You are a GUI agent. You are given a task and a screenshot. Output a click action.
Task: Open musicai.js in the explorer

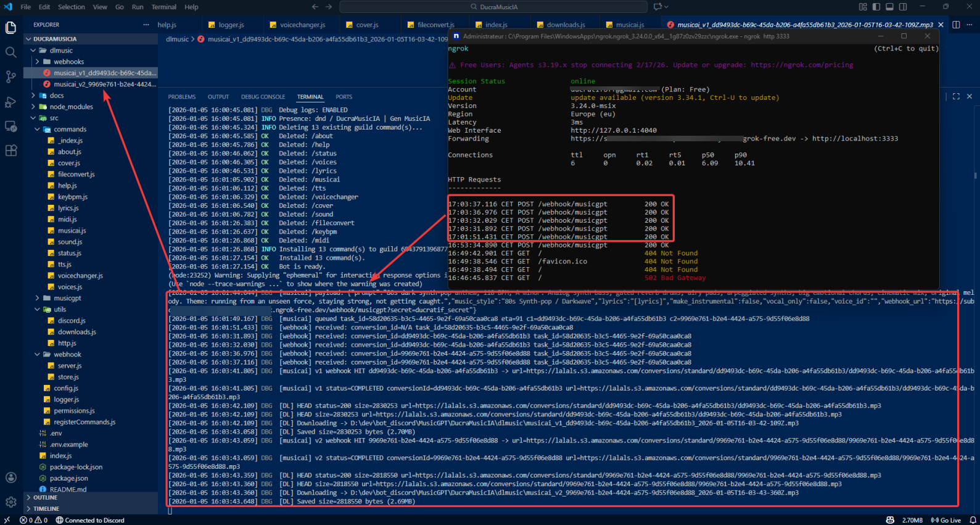(72, 231)
